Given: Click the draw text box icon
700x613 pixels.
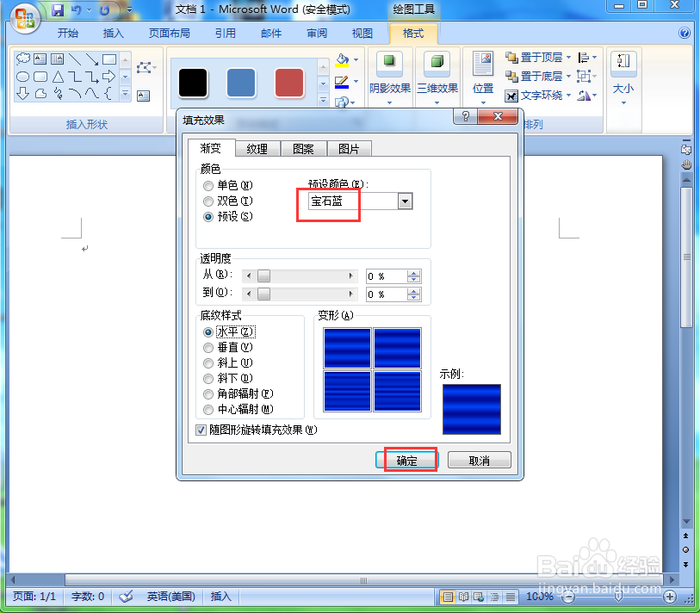Looking at the screenshot, I should tap(143, 96).
